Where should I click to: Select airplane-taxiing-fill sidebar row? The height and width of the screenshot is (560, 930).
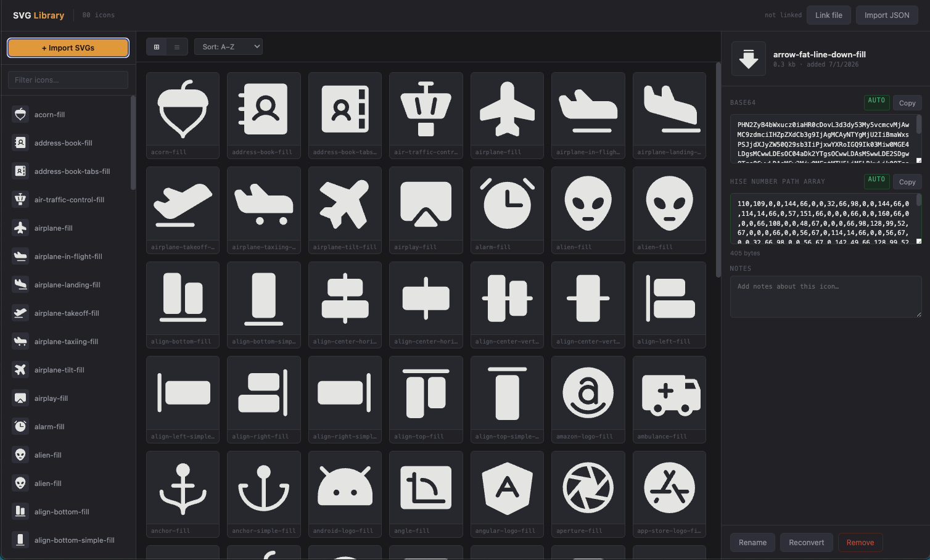68,341
